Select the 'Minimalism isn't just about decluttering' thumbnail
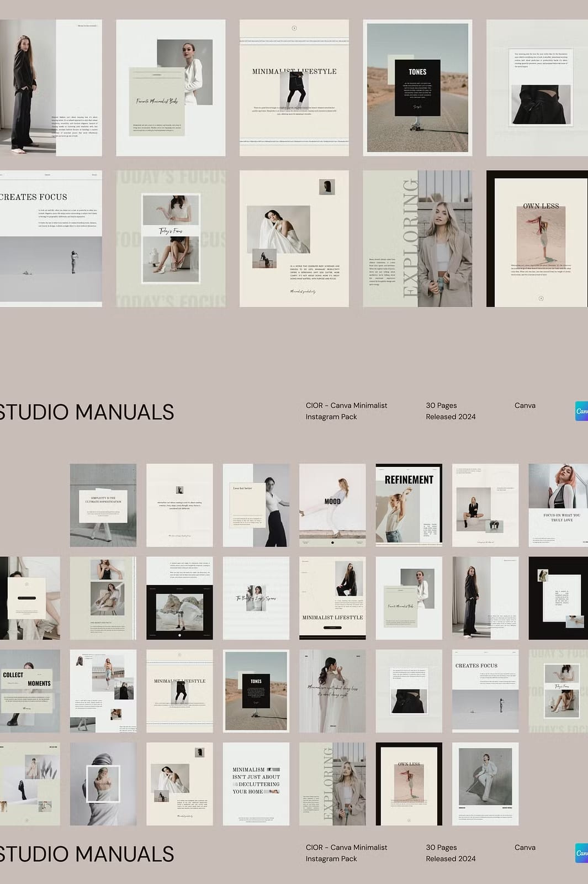Viewport: 588px width, 884px height. tap(256, 783)
